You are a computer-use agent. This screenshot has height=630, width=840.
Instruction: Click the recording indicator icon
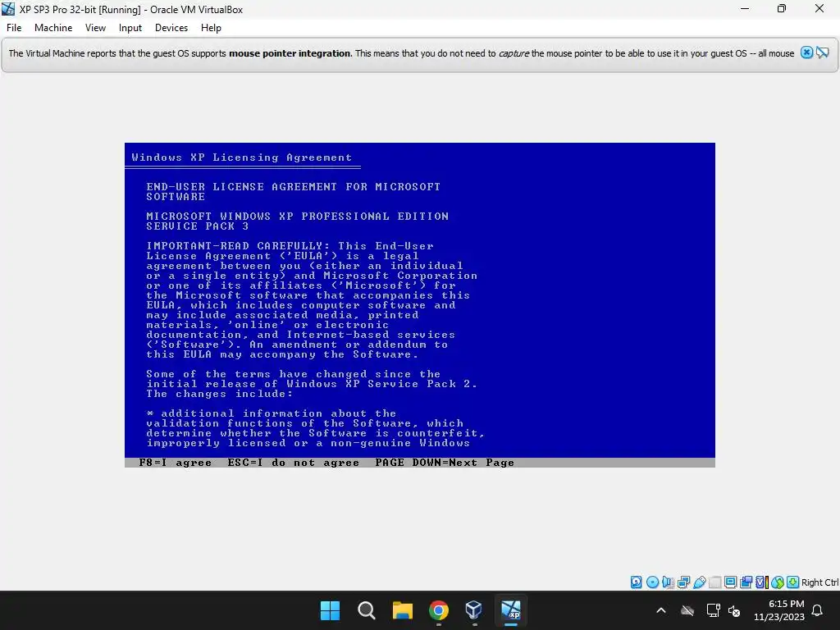click(746, 582)
